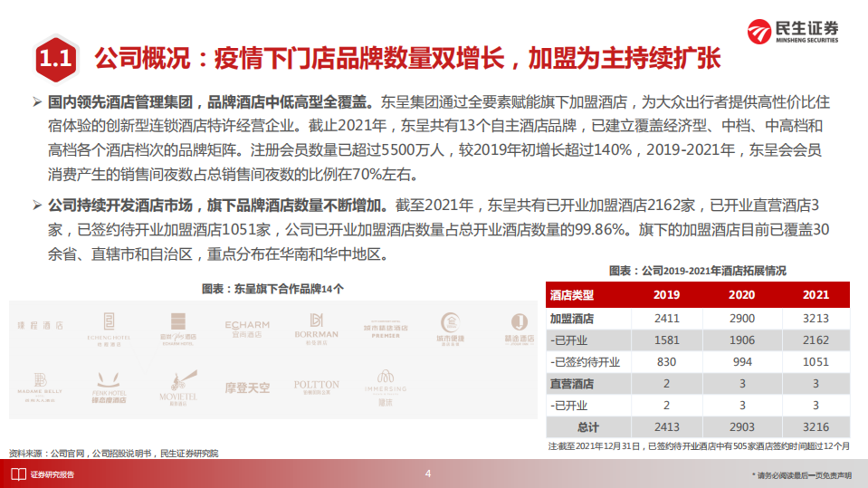Click the bold text 国内领先酒店管理集团
868x488 pixels.
[x=120, y=102]
